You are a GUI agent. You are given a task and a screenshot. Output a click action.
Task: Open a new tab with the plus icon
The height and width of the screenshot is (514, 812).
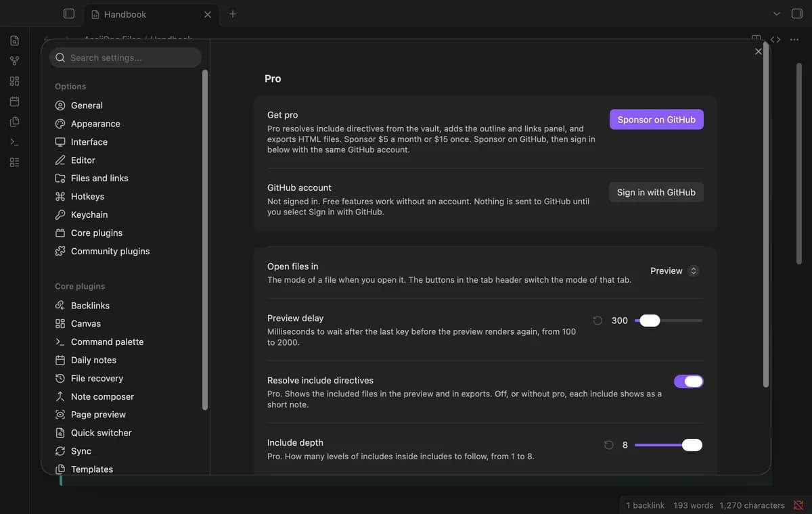point(233,14)
